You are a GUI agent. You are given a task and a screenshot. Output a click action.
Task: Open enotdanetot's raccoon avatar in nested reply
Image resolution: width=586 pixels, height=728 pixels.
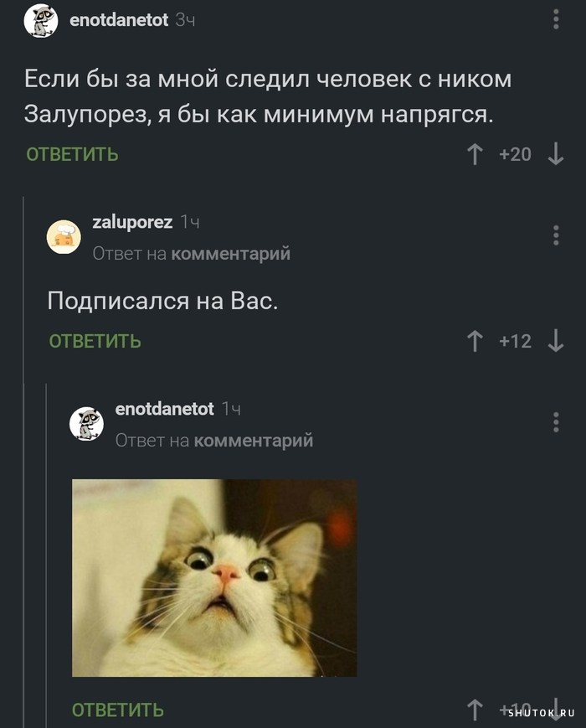(86, 424)
